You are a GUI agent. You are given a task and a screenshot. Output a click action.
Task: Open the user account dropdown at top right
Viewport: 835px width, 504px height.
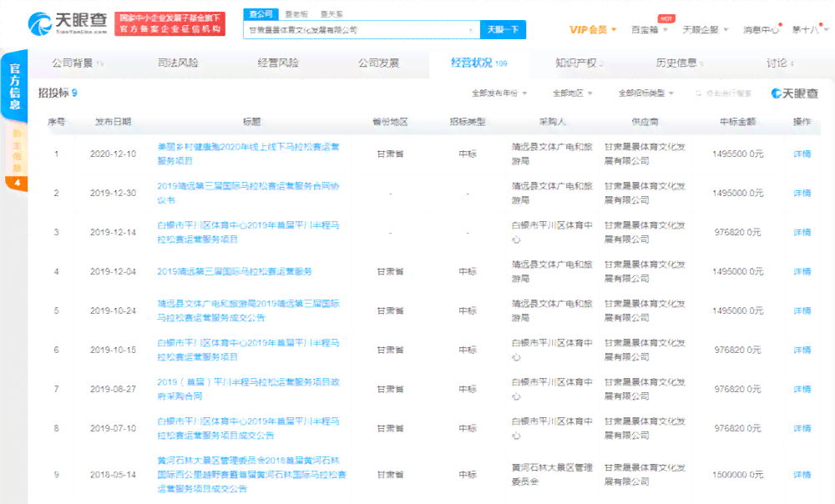[x=809, y=30]
